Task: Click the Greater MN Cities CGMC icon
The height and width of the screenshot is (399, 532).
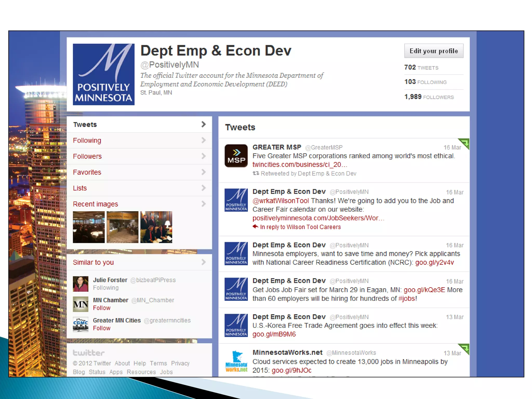Action: tap(81, 324)
